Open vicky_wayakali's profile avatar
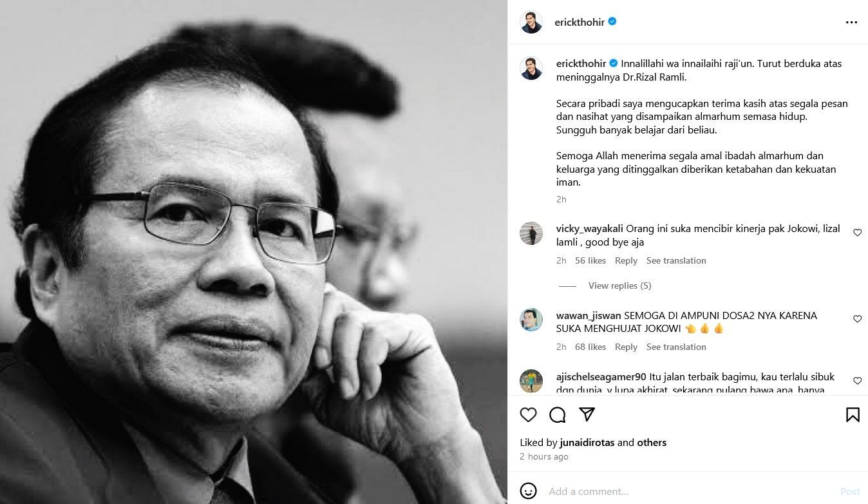 pyautogui.click(x=531, y=233)
